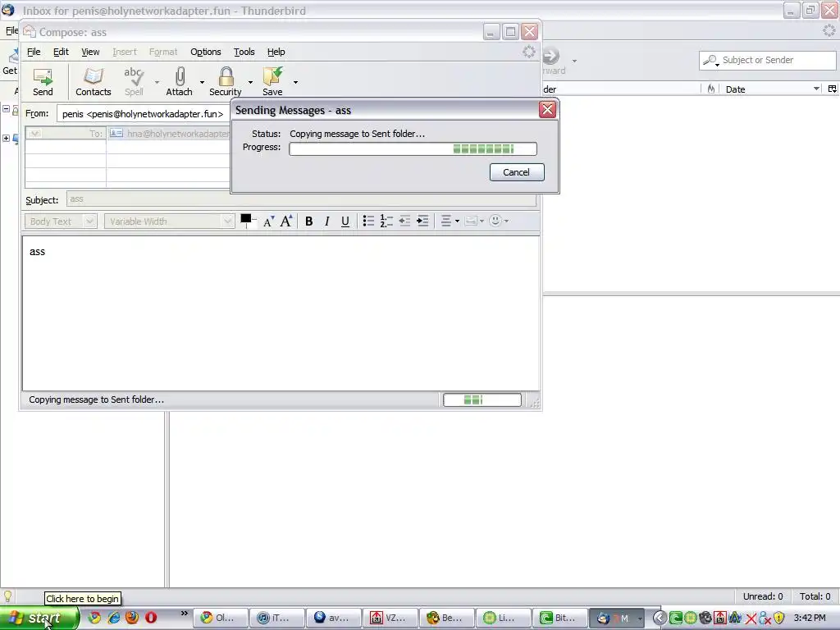This screenshot has width=840, height=630.
Task: Close the Sending Messages dialog
Action: [547, 110]
